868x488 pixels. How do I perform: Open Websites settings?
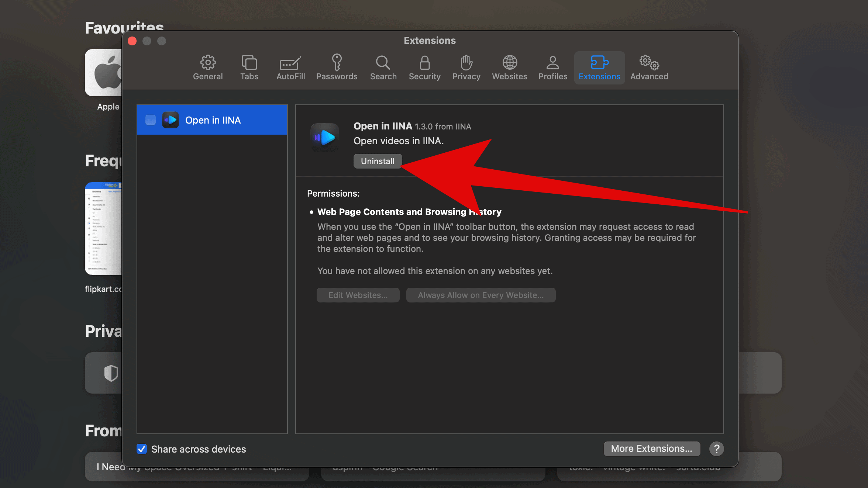tap(509, 68)
